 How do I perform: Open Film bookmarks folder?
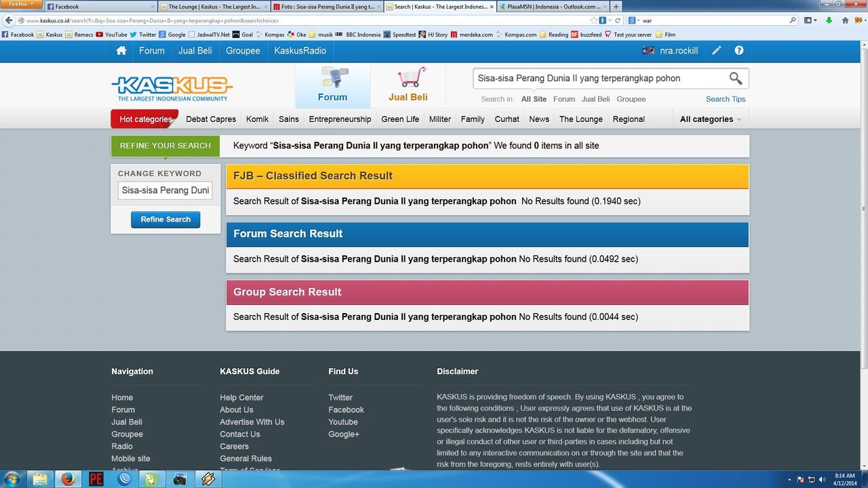(665, 35)
